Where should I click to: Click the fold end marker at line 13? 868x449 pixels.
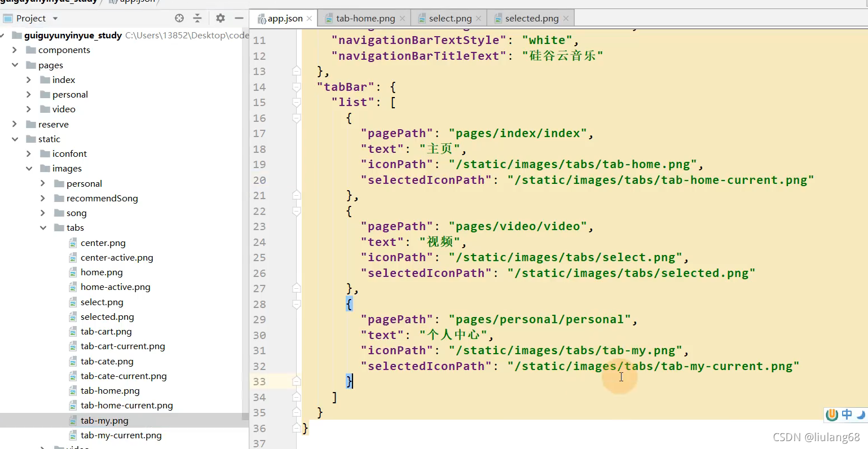click(296, 71)
